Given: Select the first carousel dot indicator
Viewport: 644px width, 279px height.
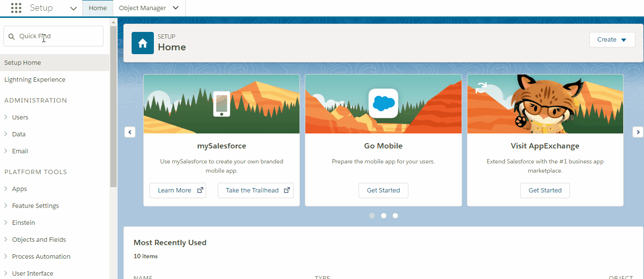Looking at the screenshot, I should coord(372,216).
